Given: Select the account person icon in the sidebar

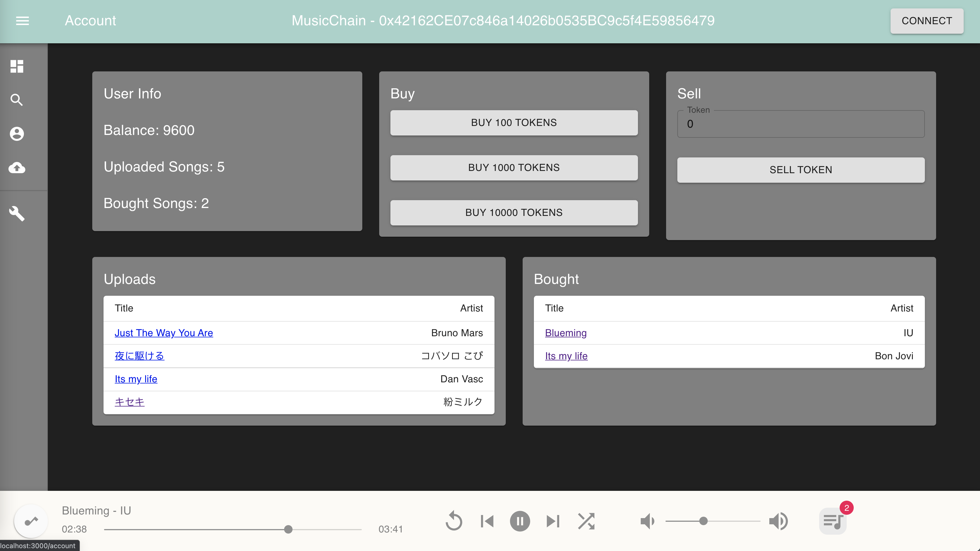Looking at the screenshot, I should pos(17,134).
